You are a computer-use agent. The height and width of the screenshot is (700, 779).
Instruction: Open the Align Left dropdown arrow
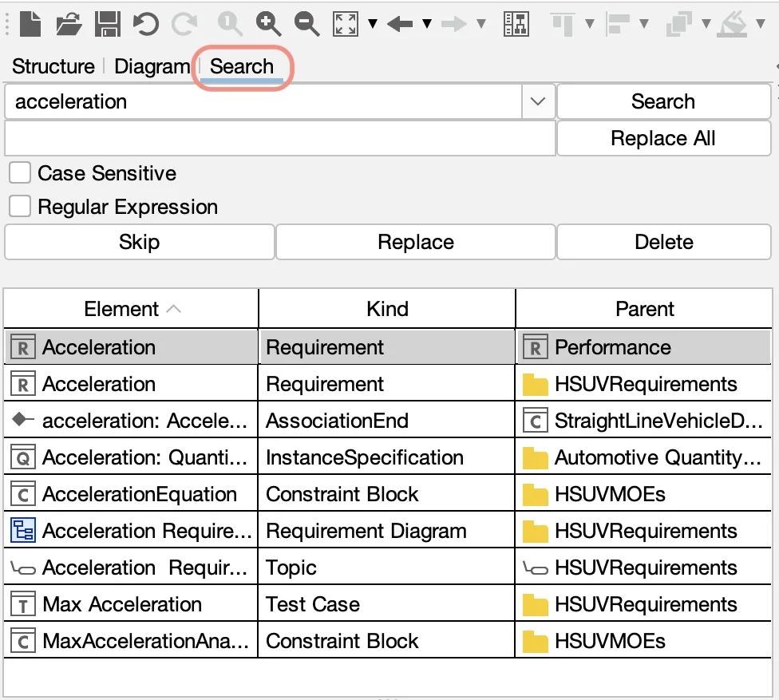[644, 23]
